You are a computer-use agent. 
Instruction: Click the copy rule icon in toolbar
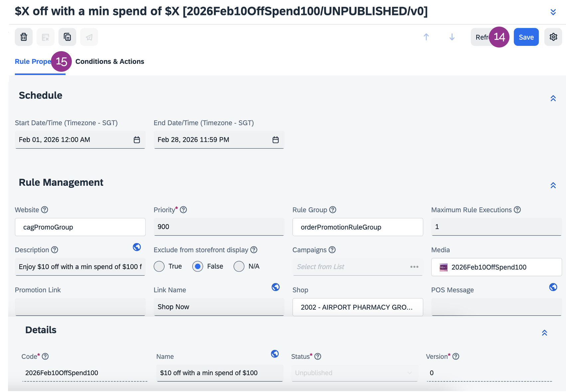point(67,37)
